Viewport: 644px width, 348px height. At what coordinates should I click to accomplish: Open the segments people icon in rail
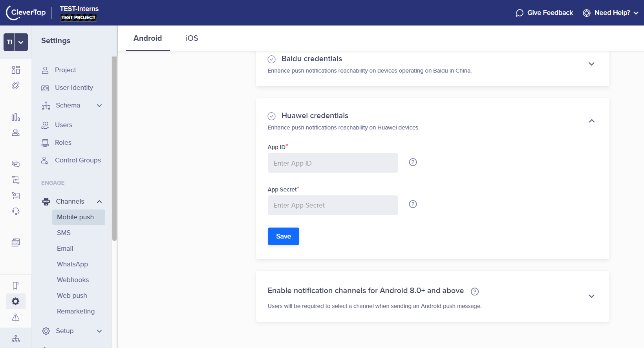click(16, 133)
